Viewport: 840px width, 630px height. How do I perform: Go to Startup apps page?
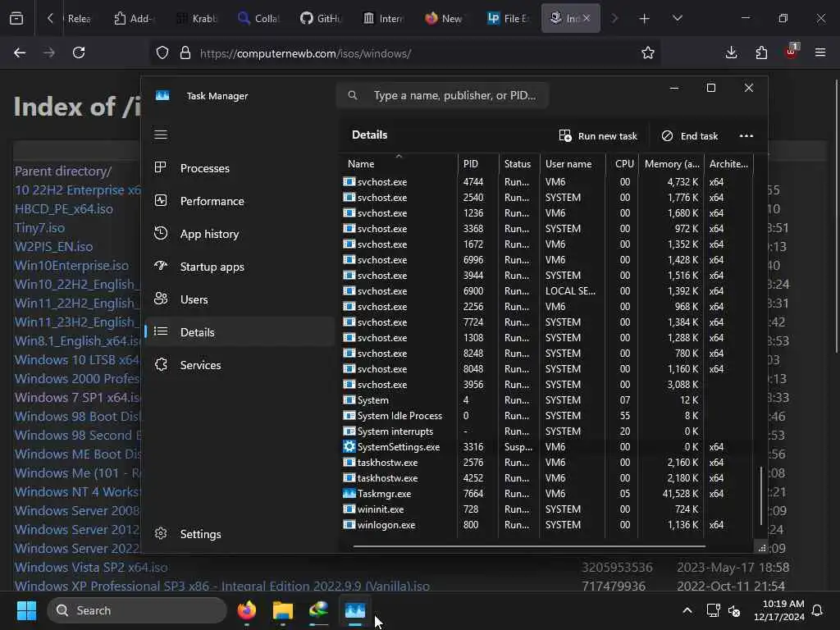240,267
